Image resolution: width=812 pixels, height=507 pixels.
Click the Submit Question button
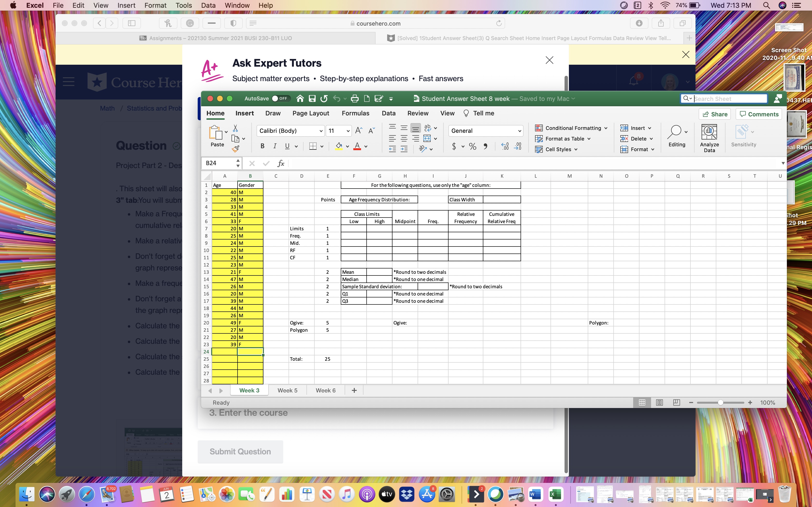pos(240,451)
